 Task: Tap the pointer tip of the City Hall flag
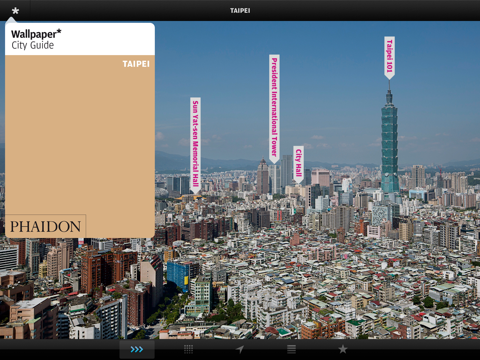coord(298,182)
